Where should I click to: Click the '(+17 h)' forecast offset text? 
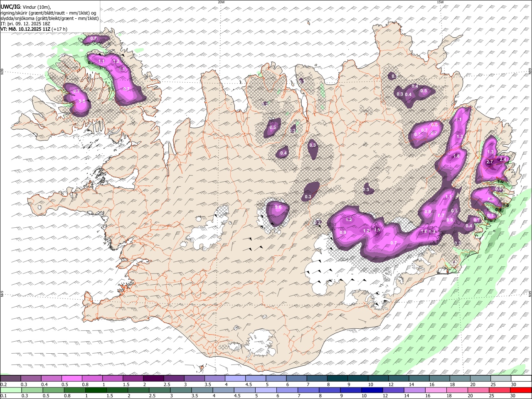[60, 29]
